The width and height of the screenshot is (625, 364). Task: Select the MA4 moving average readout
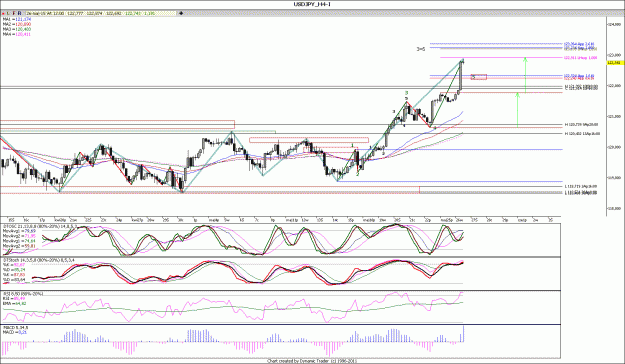click(x=17, y=34)
